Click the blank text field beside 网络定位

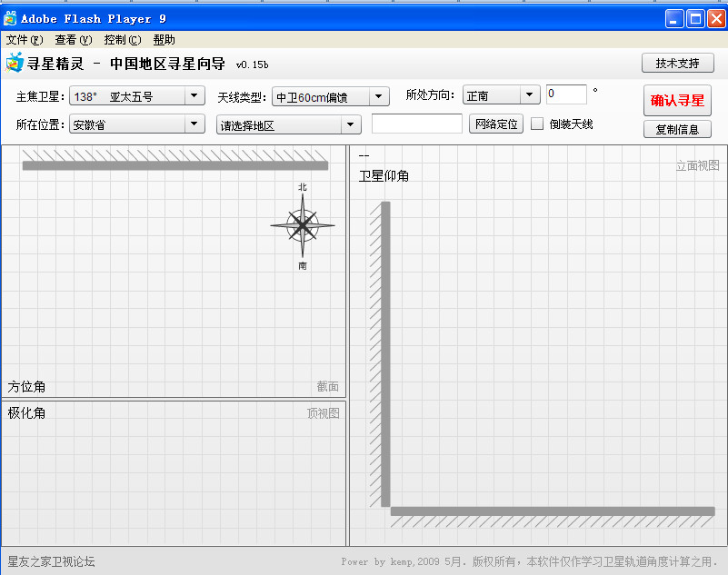[417, 124]
